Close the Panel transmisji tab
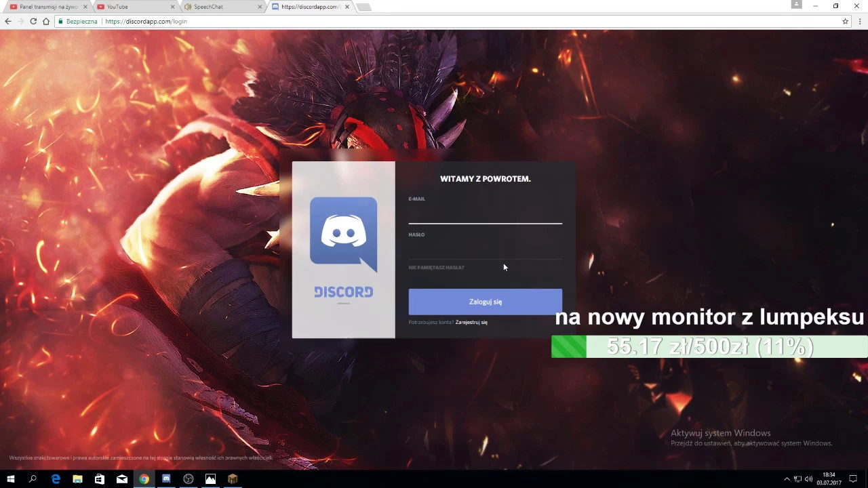Viewport: 868px width, 488px height. click(x=85, y=7)
